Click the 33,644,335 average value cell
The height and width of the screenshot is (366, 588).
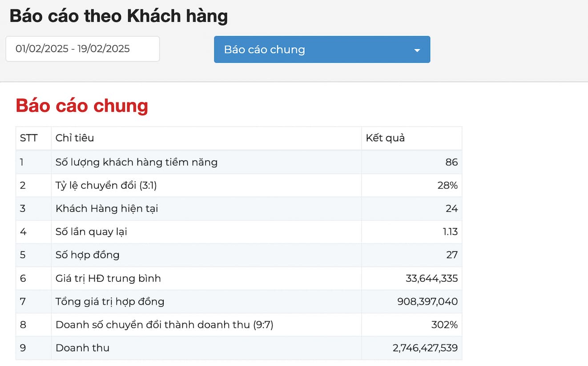(x=431, y=278)
